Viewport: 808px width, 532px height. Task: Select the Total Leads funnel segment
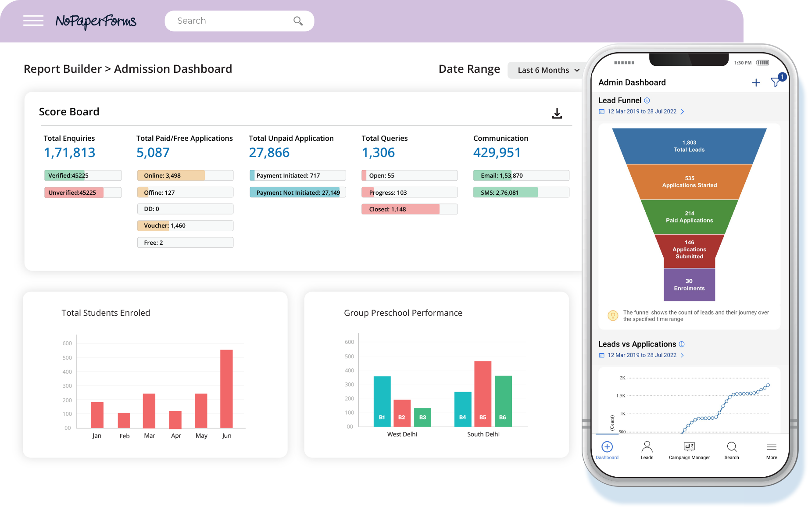tap(689, 146)
